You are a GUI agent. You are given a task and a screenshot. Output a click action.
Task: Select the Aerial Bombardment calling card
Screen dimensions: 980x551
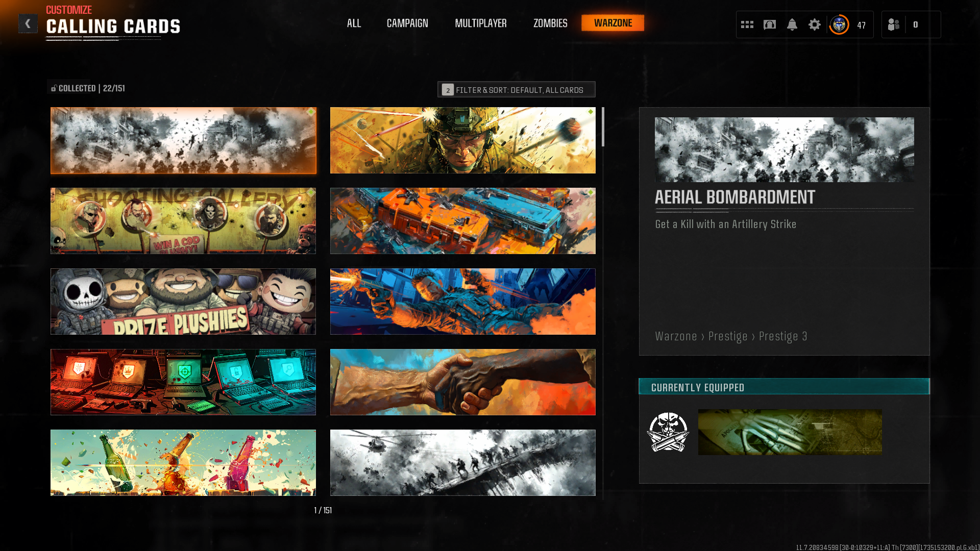coord(183,140)
